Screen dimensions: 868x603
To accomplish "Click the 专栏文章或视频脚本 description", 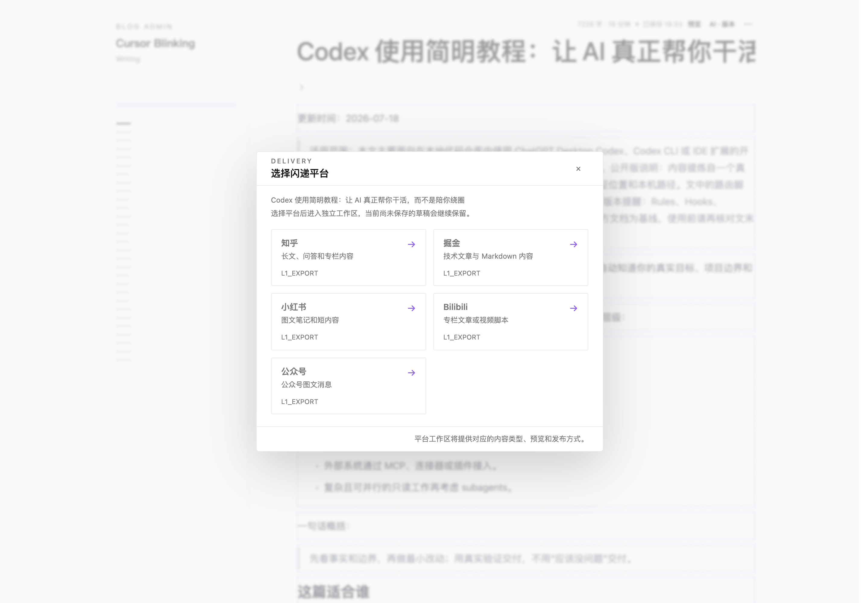I will pyautogui.click(x=476, y=320).
